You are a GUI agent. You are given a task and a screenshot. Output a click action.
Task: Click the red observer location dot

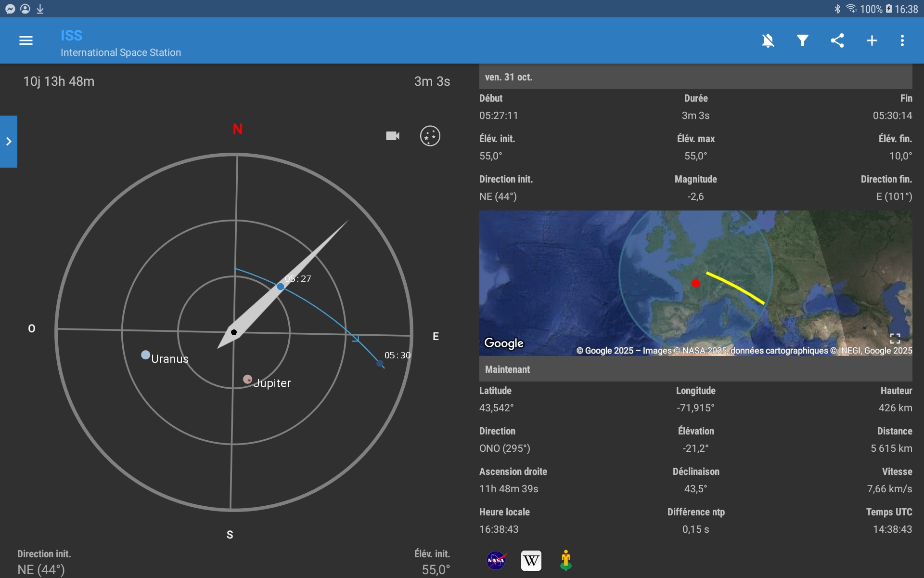[695, 283]
